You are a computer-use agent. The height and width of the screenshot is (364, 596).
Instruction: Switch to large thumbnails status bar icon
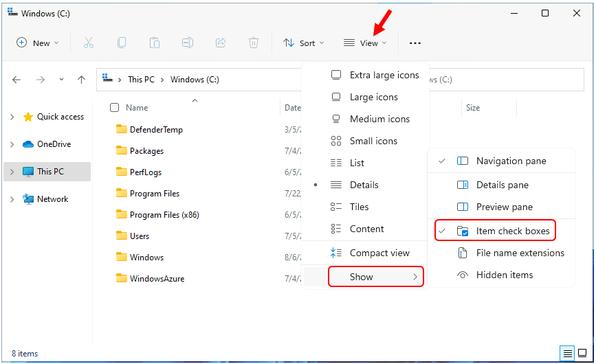[x=582, y=353]
